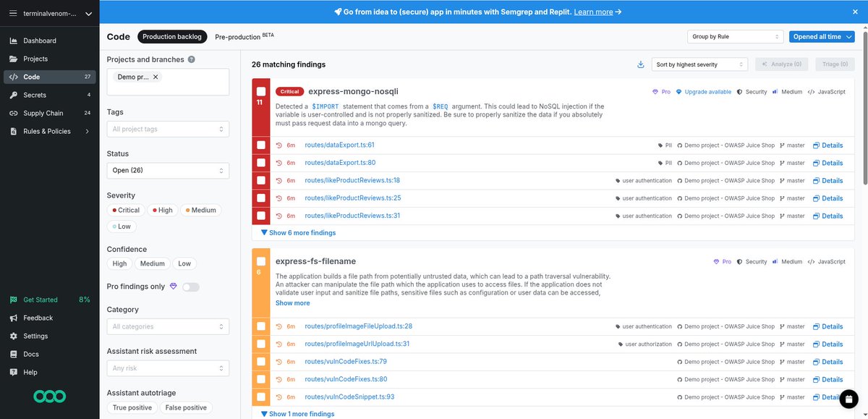This screenshot has width=868, height=419.
Task: Open the Status Open (26) dropdown
Action: click(168, 171)
